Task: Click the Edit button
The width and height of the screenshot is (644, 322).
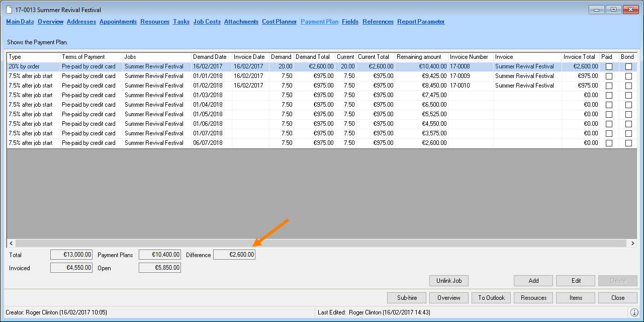Action: click(x=576, y=281)
